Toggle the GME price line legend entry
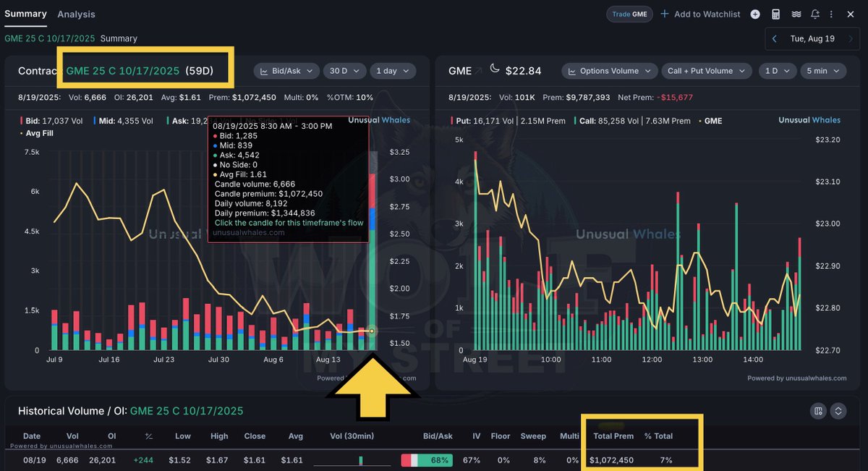The image size is (868, 471). (x=709, y=121)
